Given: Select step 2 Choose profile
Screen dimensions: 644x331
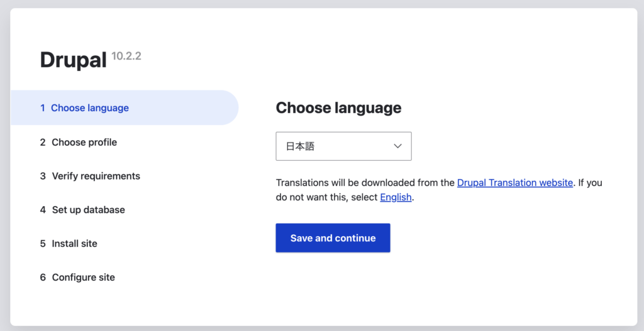Looking at the screenshot, I should click(79, 143).
